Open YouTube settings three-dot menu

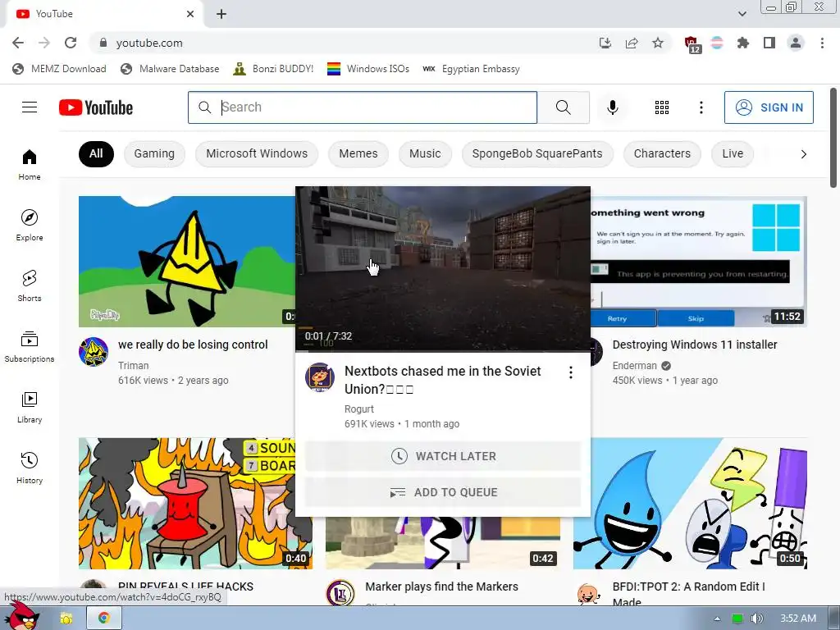(x=701, y=107)
